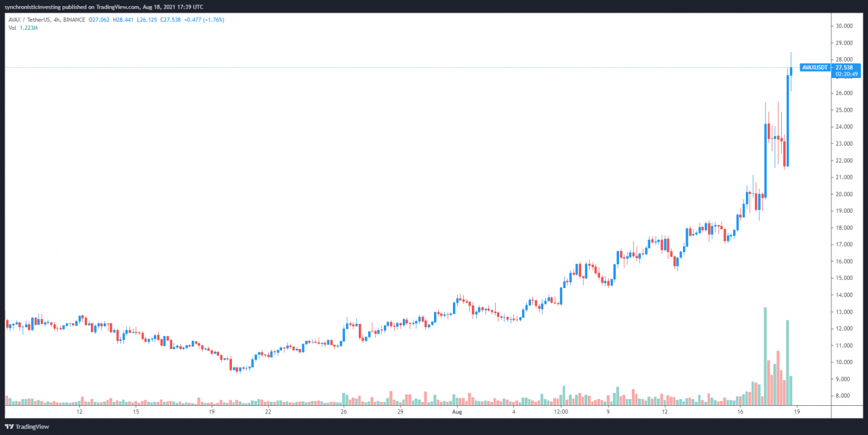868x435 pixels.
Task: Click the 8.000 price scale label
Action: (844, 396)
